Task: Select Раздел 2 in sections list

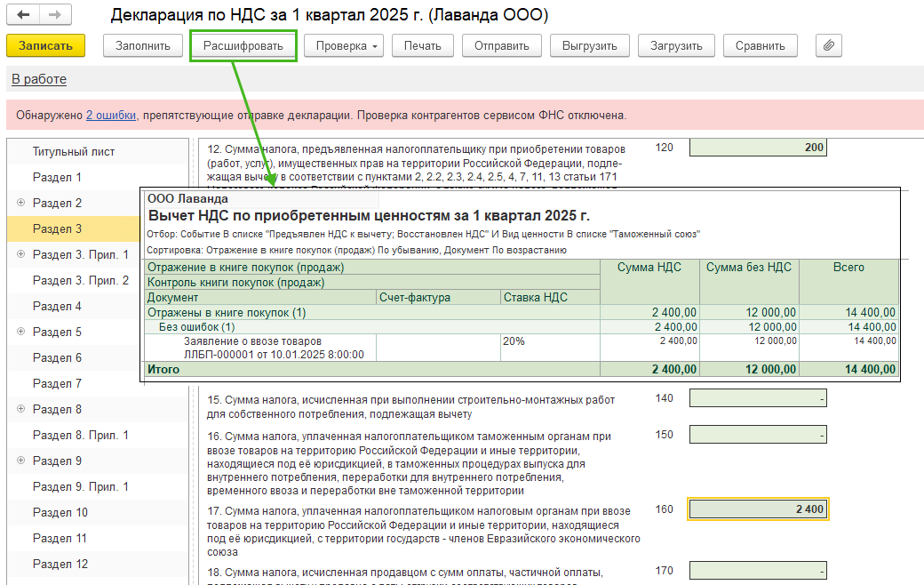Action: click(x=57, y=203)
